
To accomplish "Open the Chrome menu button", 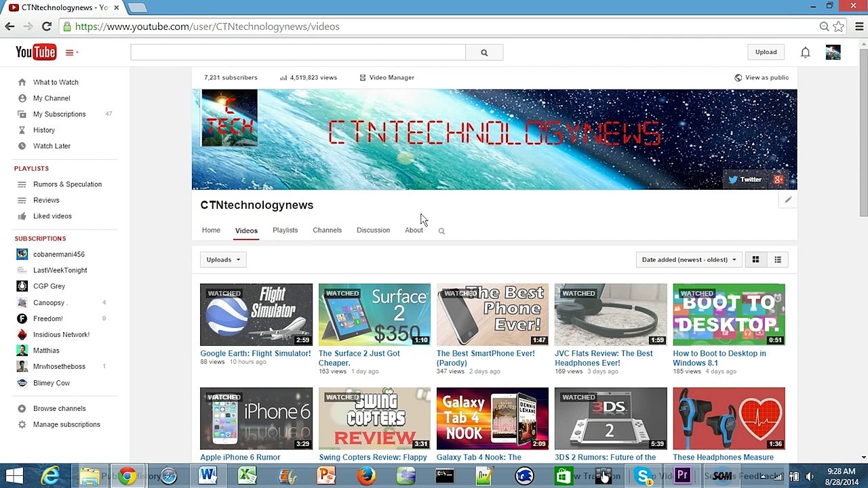I will point(859,26).
